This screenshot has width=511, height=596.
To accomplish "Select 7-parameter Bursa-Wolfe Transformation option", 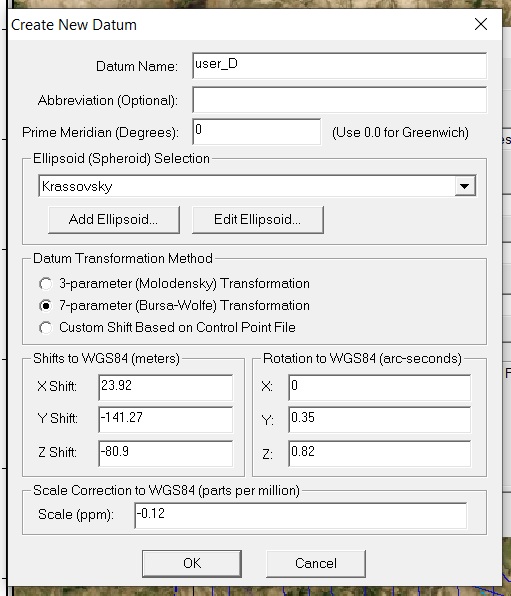I will pyautogui.click(x=46, y=306).
